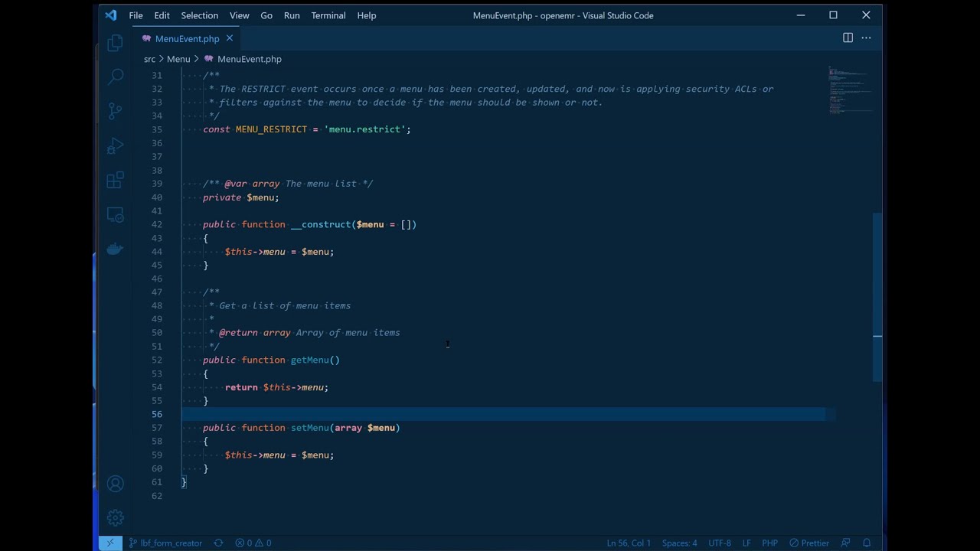Click the code minimap
This screenshot has height=551, width=980.
pos(850,90)
